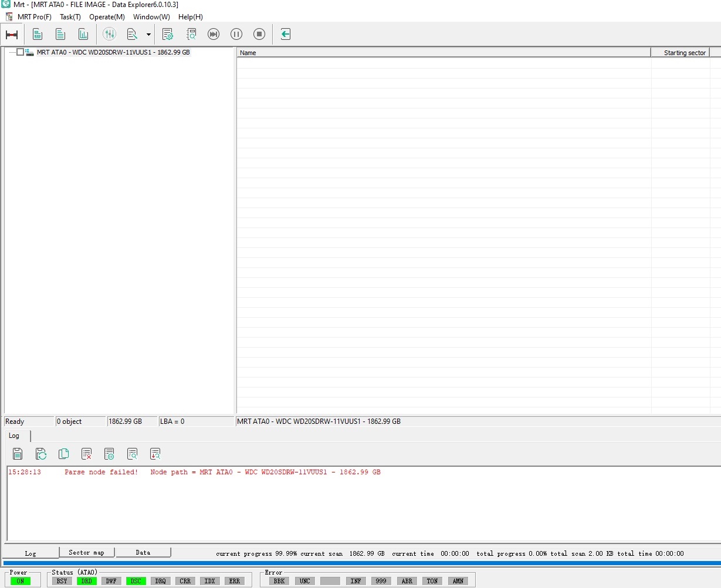Click the skip forward round button

(x=214, y=34)
